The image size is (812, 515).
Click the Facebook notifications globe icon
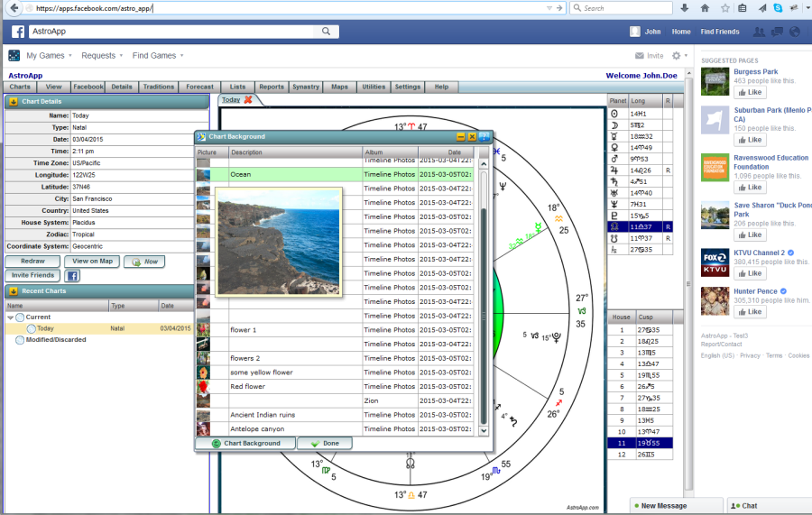pos(794,32)
